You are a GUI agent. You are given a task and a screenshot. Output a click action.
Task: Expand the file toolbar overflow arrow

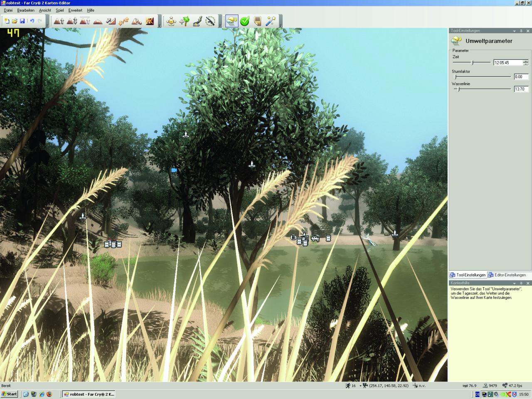(x=47, y=25)
